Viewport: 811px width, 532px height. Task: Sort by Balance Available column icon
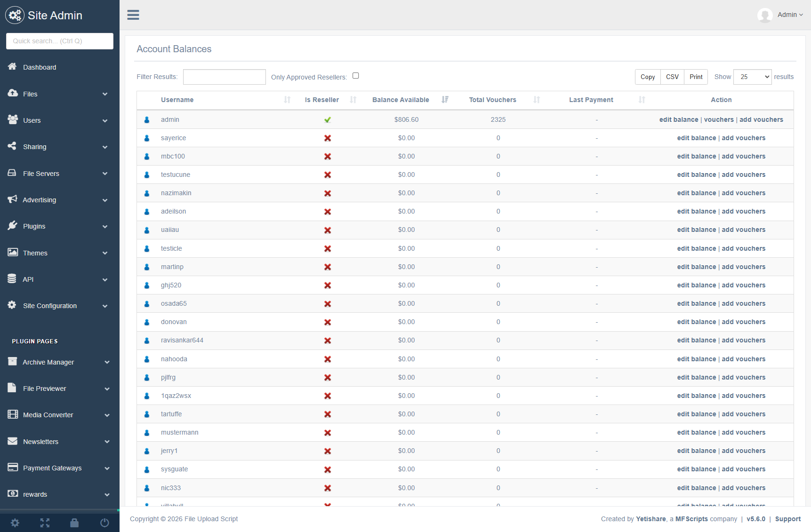[x=445, y=100]
